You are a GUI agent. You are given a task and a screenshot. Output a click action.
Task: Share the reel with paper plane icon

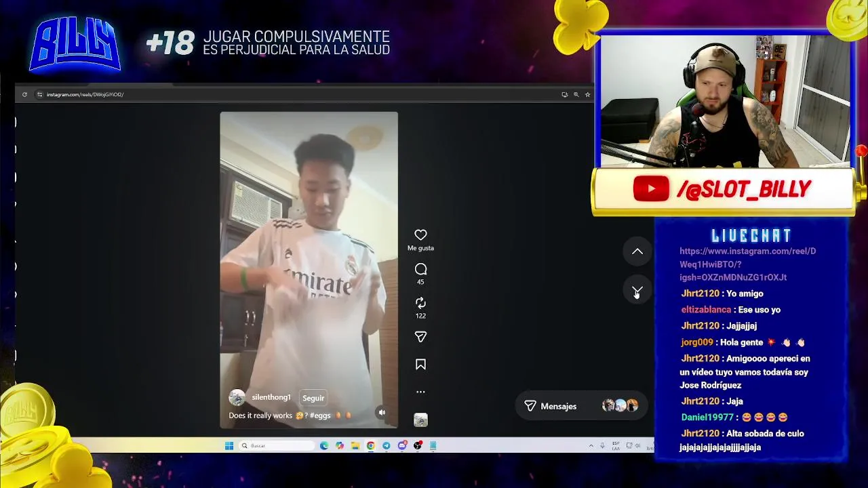point(420,337)
